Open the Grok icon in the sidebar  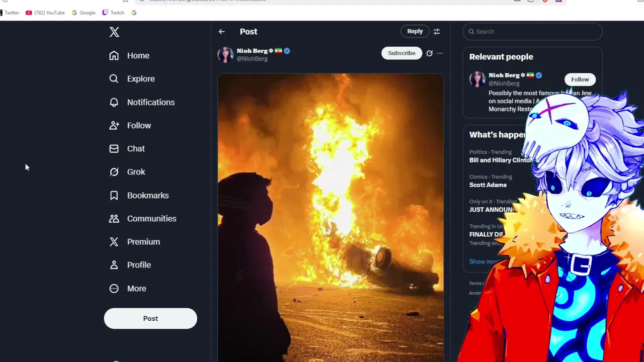tap(114, 172)
